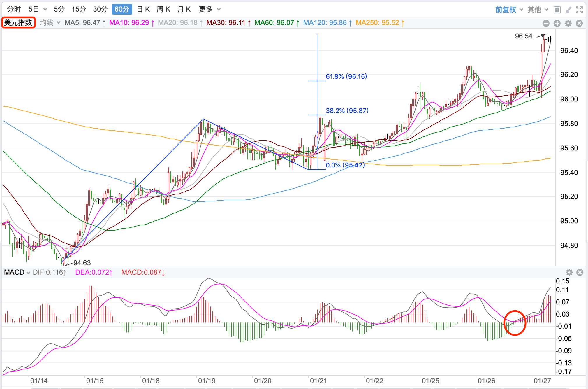Open moving average settings gear
Viewport: 588px width, 389px height.
pyautogui.click(x=568, y=23)
